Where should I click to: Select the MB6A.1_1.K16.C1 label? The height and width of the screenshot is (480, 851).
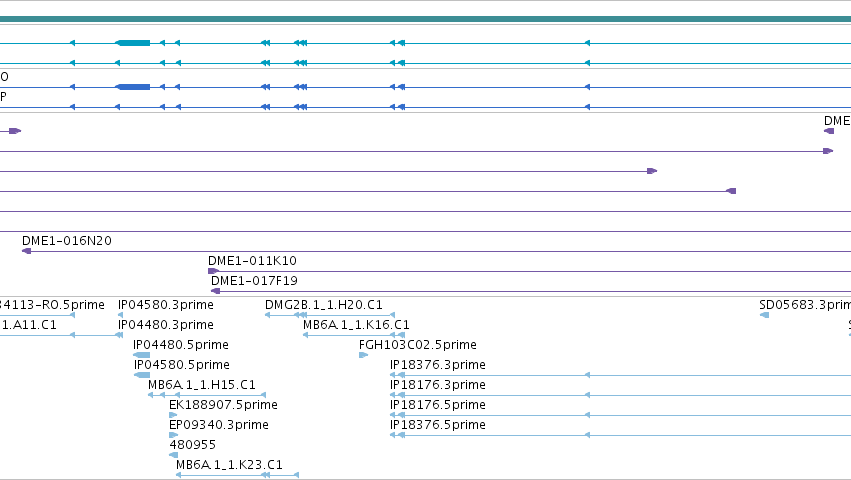point(356,325)
